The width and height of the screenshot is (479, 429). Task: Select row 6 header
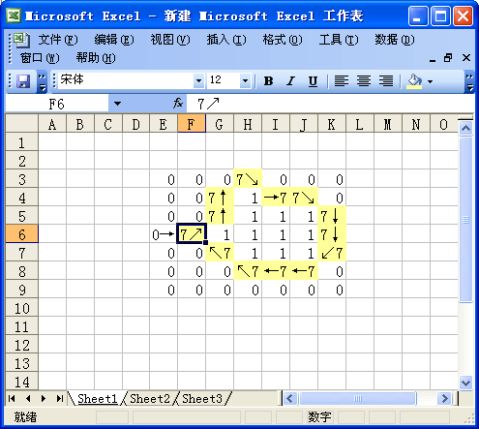[x=22, y=234]
